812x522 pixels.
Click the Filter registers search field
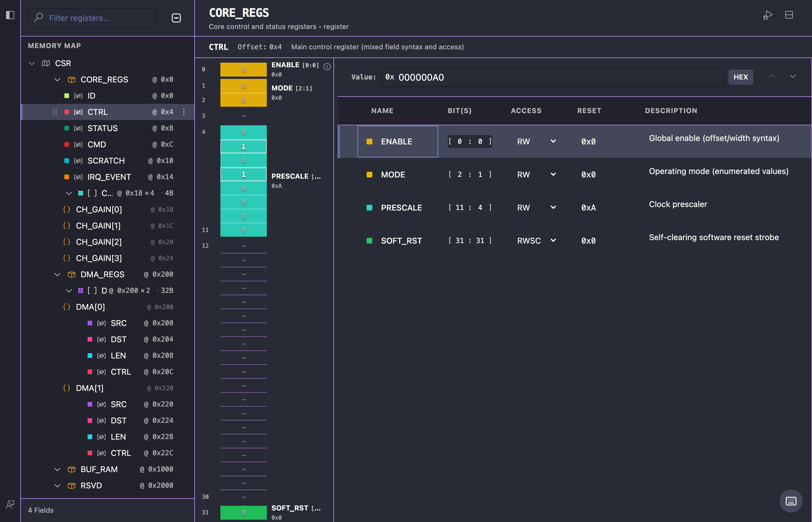(x=92, y=18)
